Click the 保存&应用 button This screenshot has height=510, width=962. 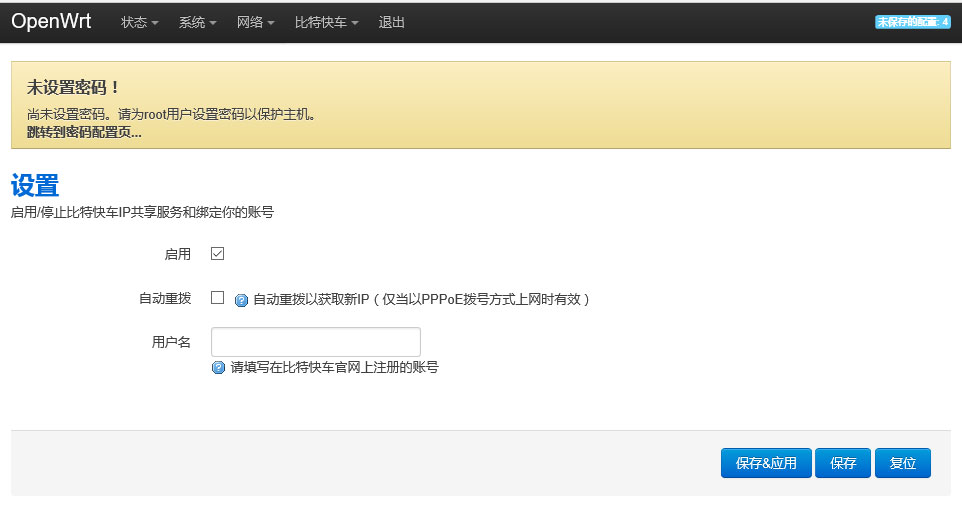[766, 463]
